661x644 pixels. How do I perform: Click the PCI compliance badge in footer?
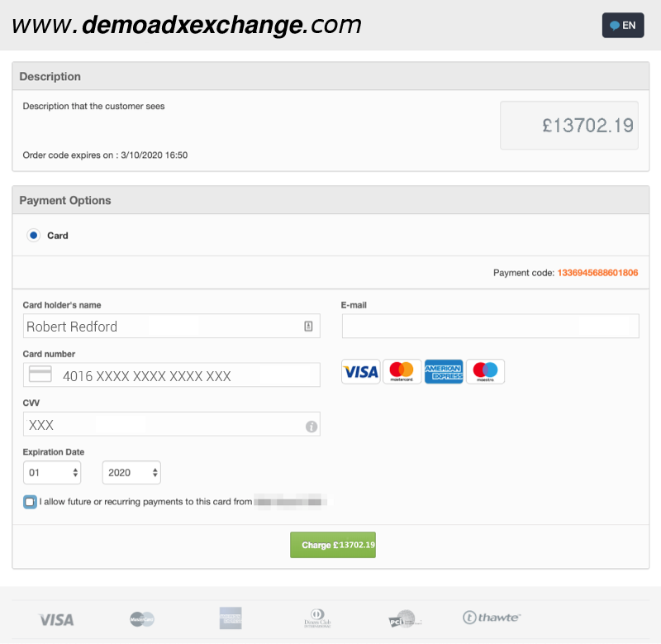(405, 619)
